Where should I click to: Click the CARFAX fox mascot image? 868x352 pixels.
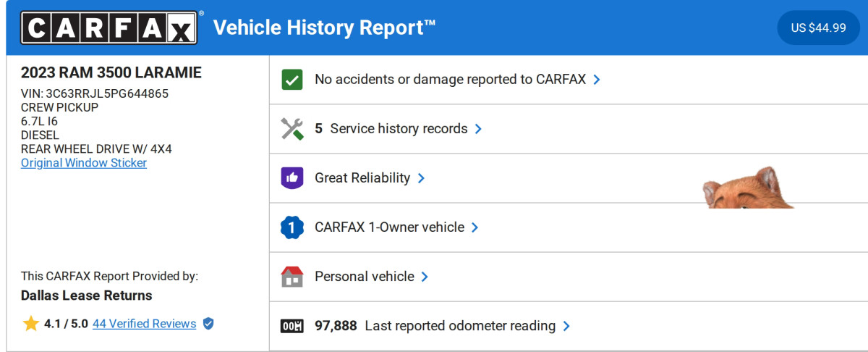745,190
